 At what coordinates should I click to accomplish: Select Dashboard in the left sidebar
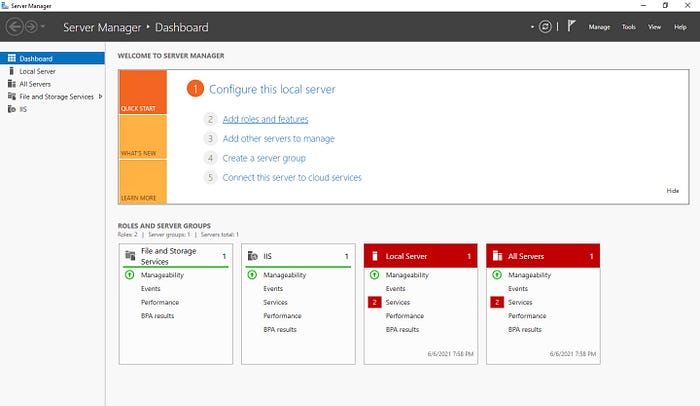coord(52,59)
